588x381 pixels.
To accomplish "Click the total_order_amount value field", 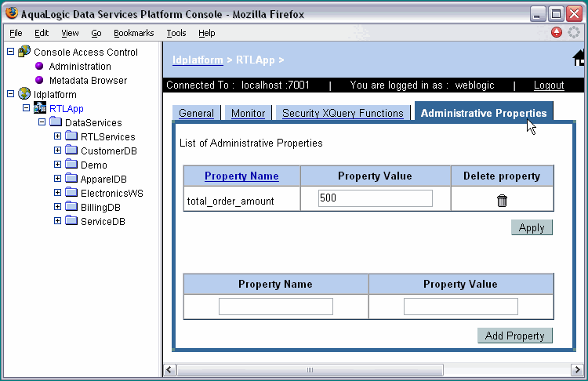I will (375, 198).
